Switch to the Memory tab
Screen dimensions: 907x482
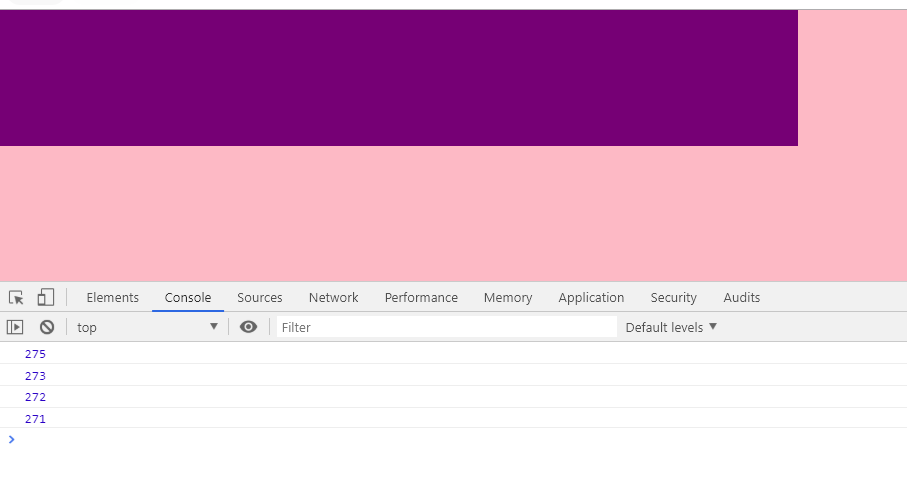(508, 297)
